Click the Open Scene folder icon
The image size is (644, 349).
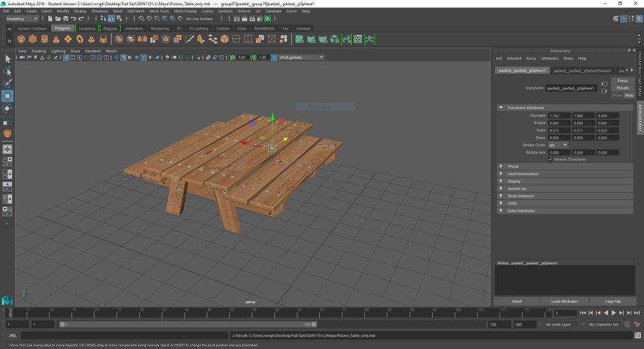click(58, 19)
